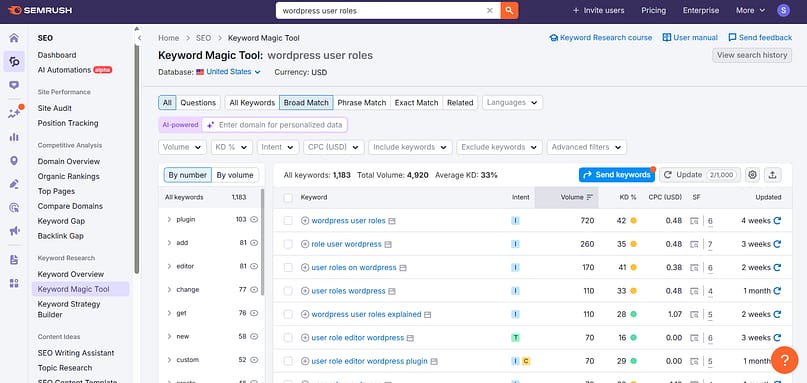Clear the search field with the X
The width and height of the screenshot is (807, 383).
coord(490,10)
